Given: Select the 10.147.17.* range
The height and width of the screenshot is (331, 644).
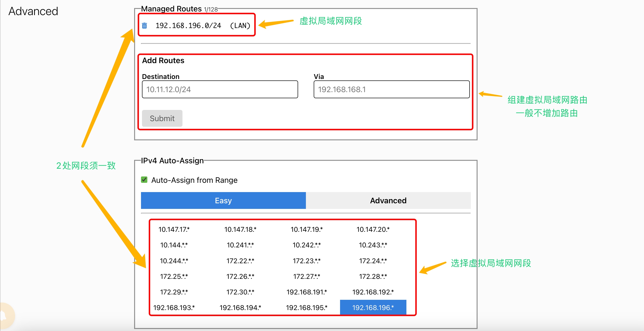Looking at the screenshot, I should (174, 229).
